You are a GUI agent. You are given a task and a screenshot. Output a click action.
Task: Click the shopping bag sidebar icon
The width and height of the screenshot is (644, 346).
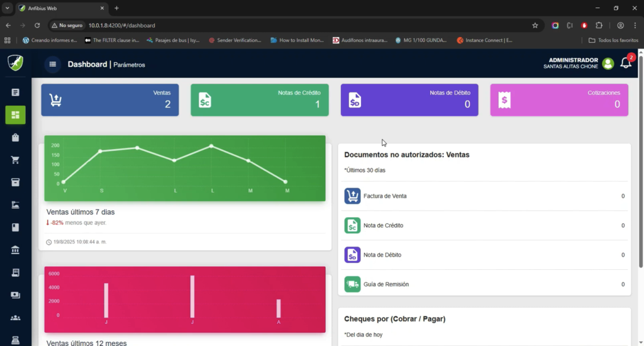coord(15,137)
